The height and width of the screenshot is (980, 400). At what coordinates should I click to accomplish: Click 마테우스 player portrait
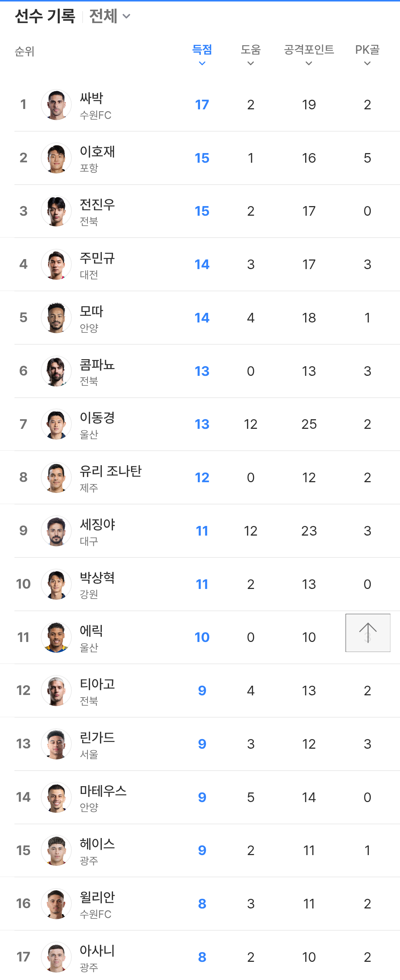click(56, 797)
